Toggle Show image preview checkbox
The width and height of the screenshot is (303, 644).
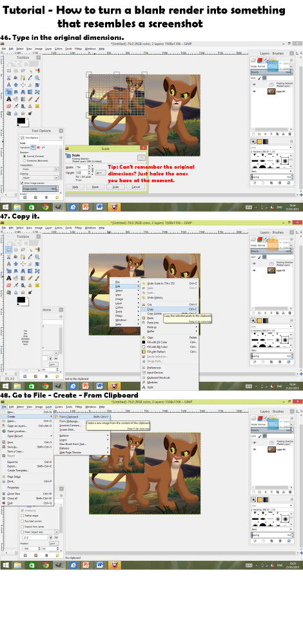[x=22, y=183]
